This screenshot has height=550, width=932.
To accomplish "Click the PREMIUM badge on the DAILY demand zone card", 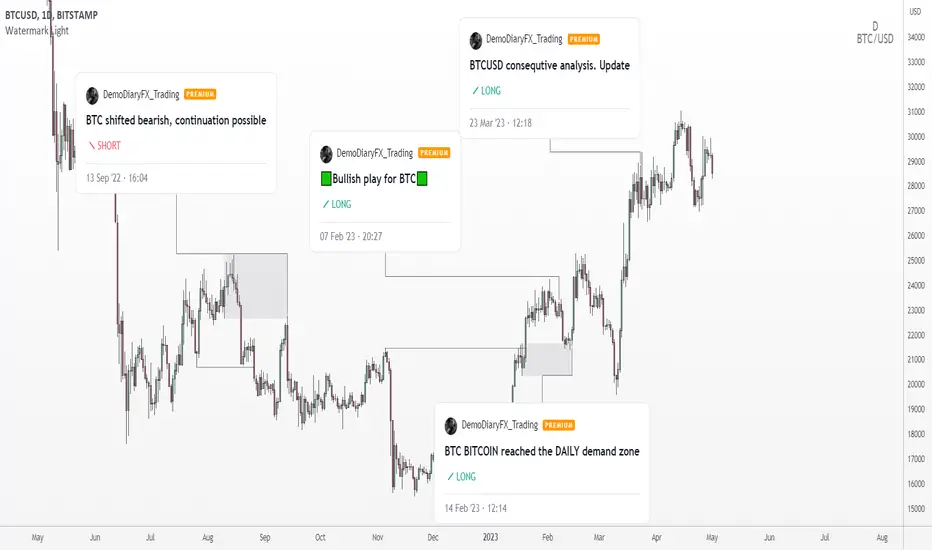I will point(559,425).
